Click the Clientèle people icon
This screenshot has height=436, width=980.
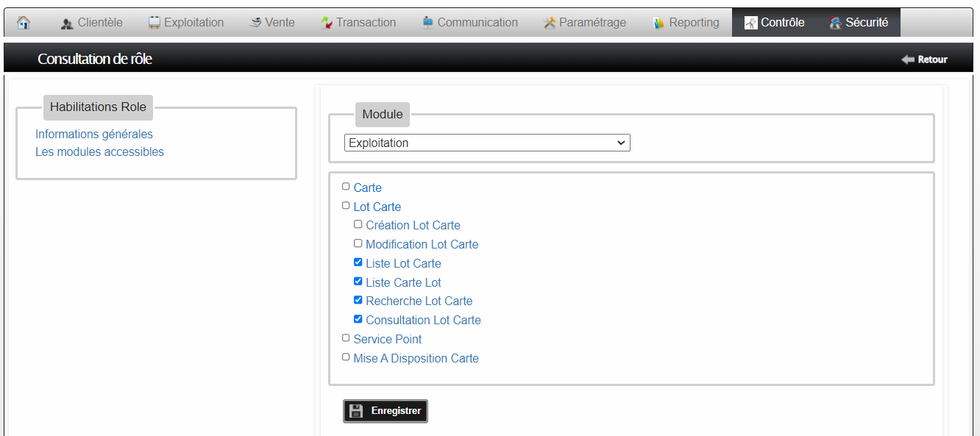coord(67,24)
